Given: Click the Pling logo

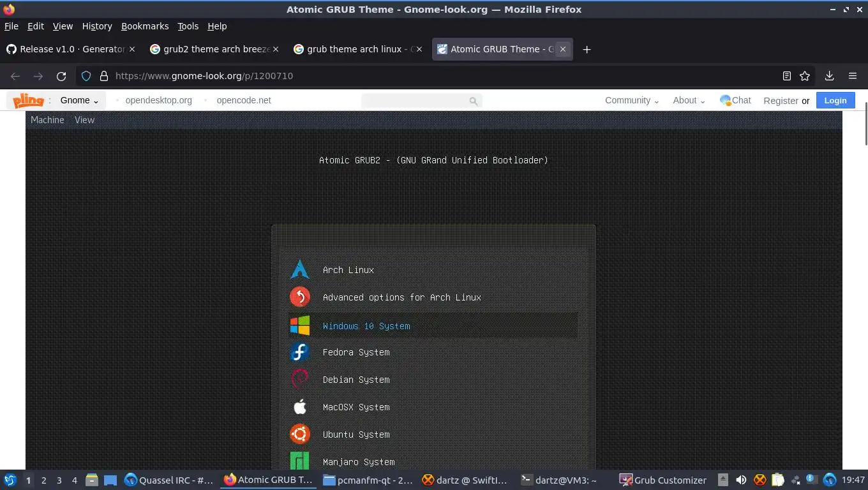Looking at the screenshot, I should [x=29, y=100].
